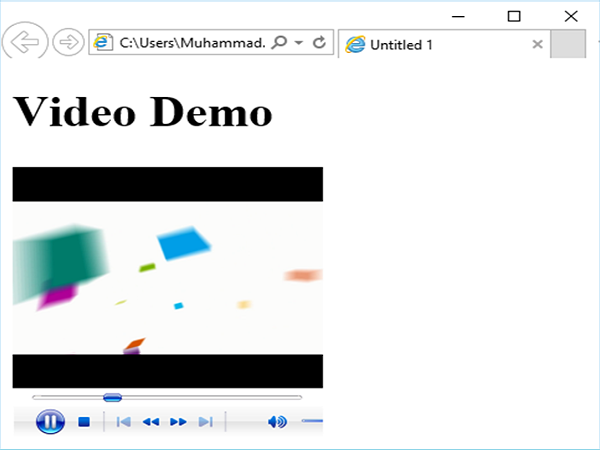Click the Internet Explorer page icon in address bar
Image resolution: width=600 pixels, height=450 pixels.
click(x=103, y=42)
